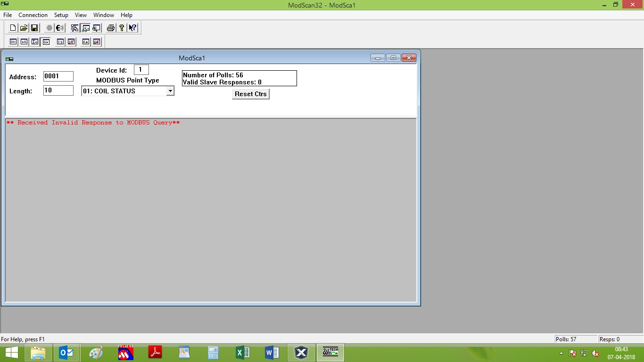Select the 64-bit double float format icon
This screenshot has width=644, height=362.
point(86,42)
